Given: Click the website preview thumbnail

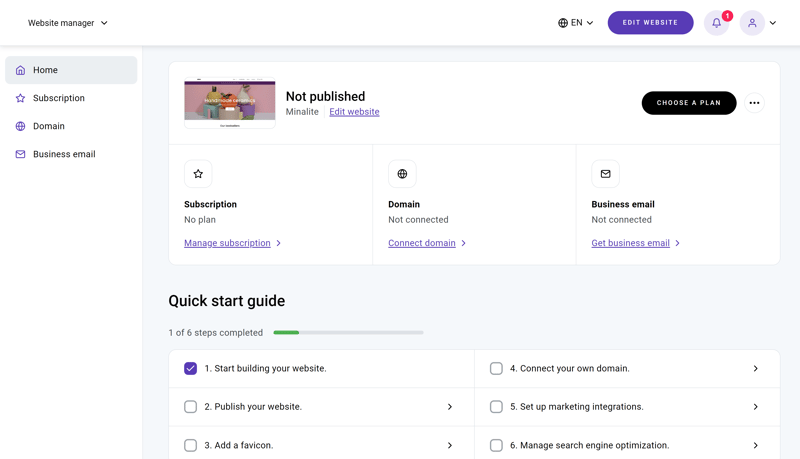Looking at the screenshot, I should click(x=230, y=103).
